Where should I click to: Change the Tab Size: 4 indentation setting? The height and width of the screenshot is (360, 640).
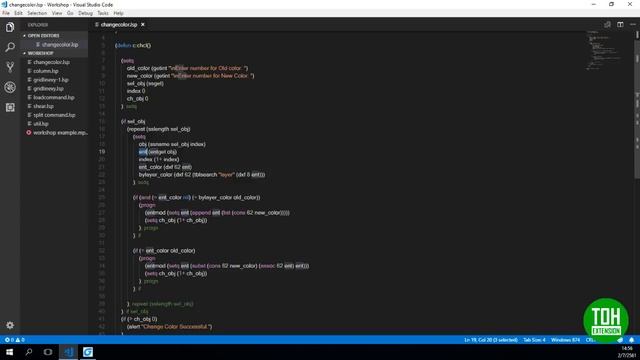(x=534, y=340)
